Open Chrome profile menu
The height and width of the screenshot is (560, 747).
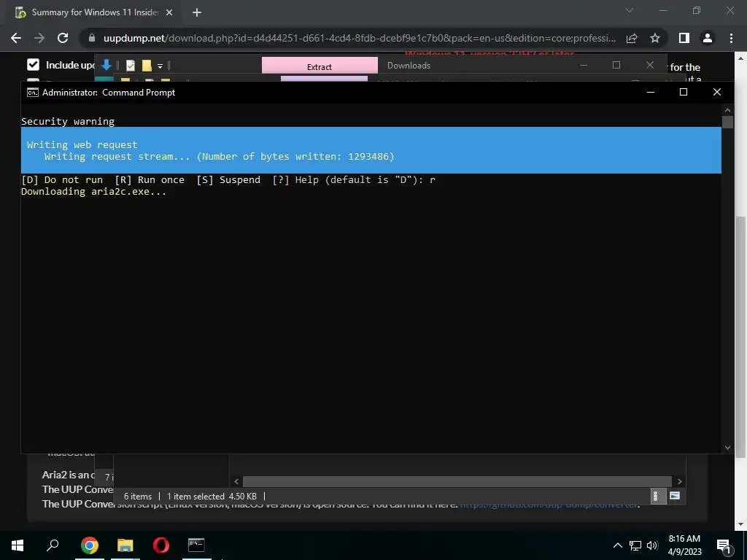(x=708, y=38)
